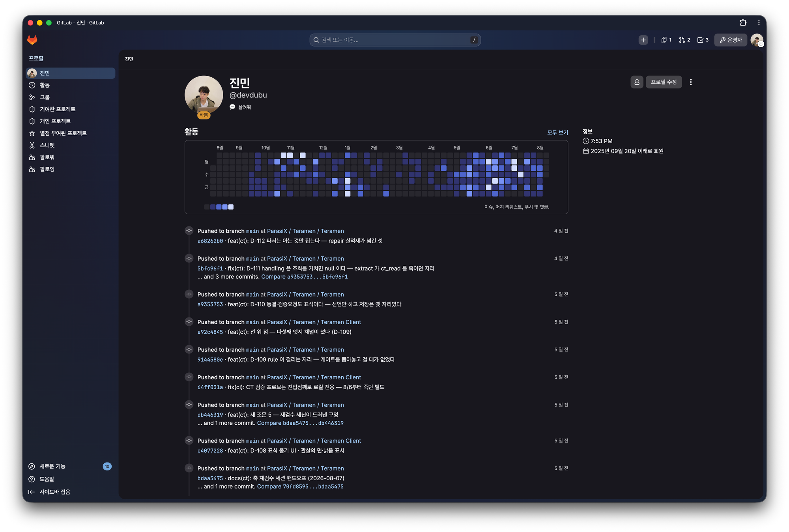
Task: Open 새로운 기능 what's new panel
Action: (71, 466)
